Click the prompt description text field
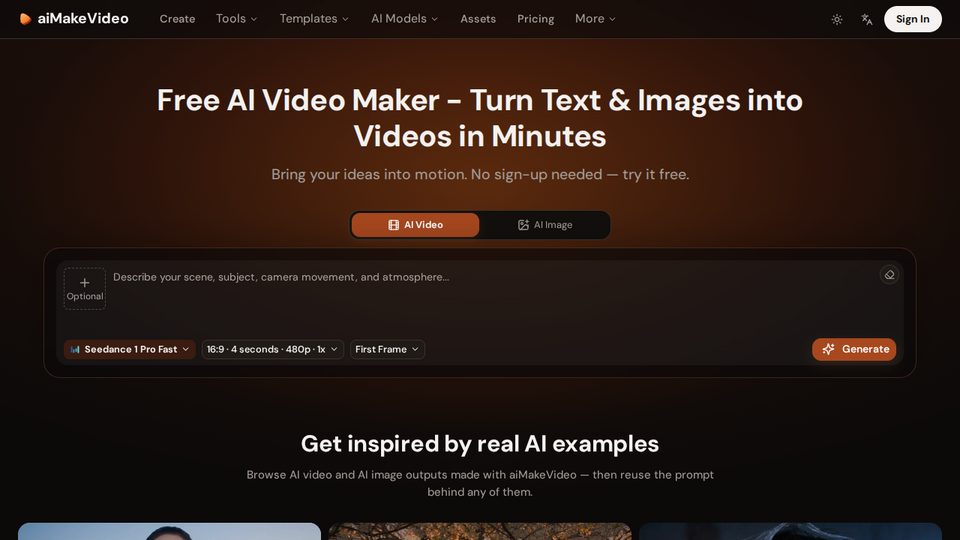The width and height of the screenshot is (960, 540). (493, 297)
